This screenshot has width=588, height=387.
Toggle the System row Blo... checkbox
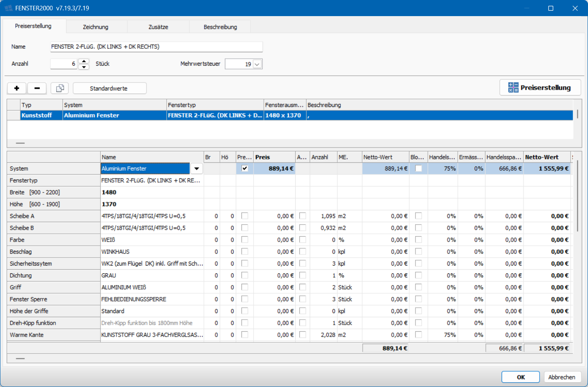pyautogui.click(x=418, y=169)
